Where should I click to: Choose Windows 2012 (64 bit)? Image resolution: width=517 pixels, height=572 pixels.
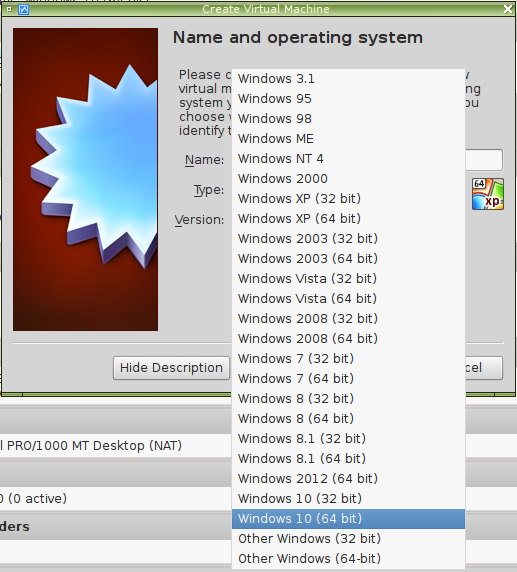tap(348, 479)
